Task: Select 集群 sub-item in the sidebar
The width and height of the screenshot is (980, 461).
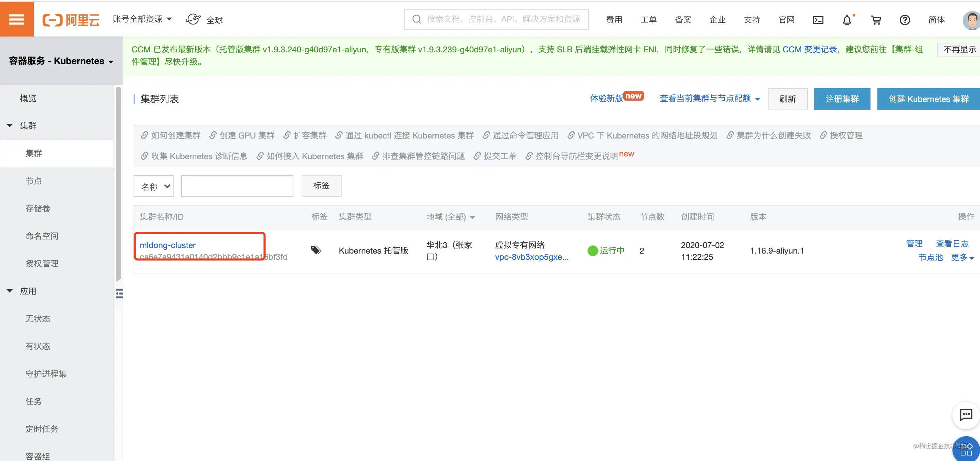Action: (56, 153)
